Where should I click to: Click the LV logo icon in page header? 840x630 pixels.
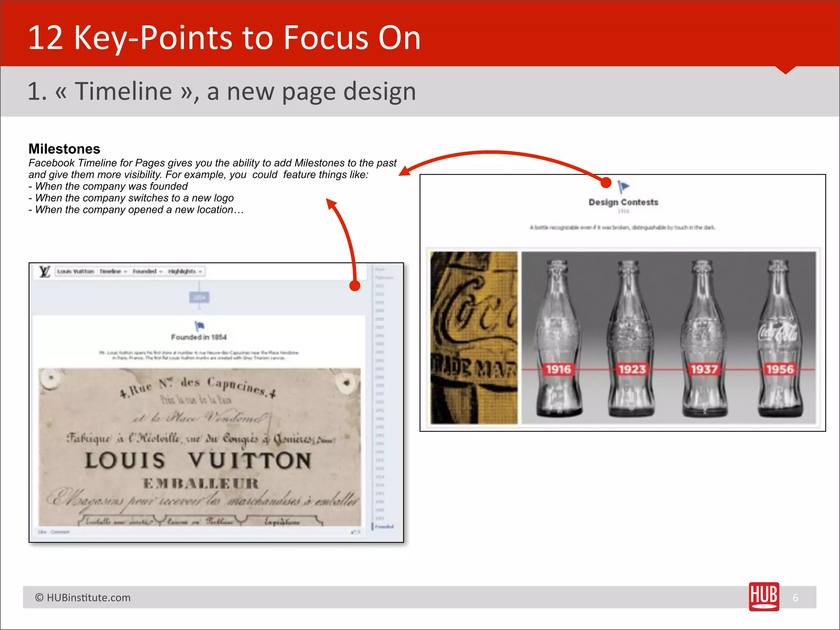44,272
